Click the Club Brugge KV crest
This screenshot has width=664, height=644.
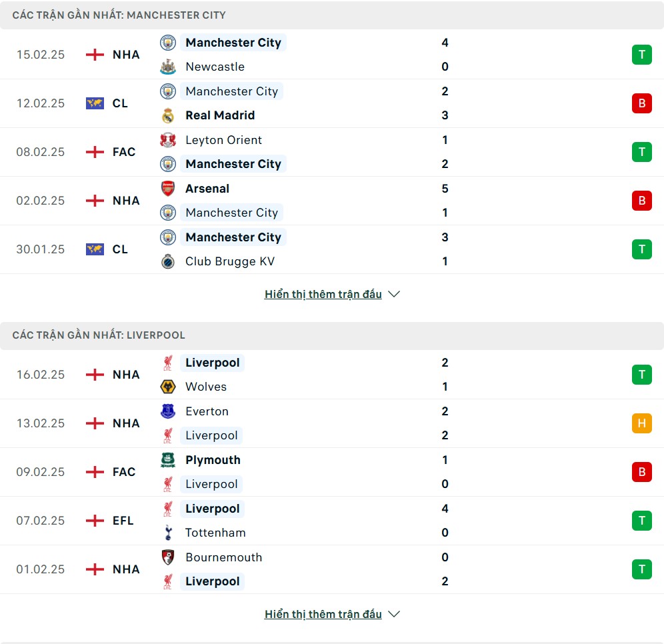click(x=168, y=261)
